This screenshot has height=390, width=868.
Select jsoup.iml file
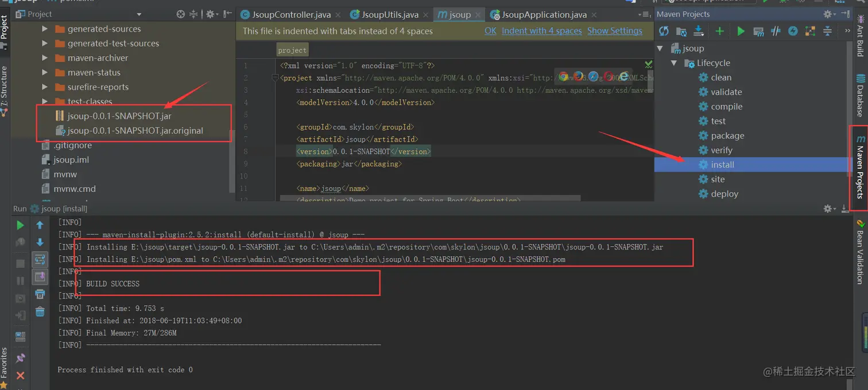[x=65, y=159]
